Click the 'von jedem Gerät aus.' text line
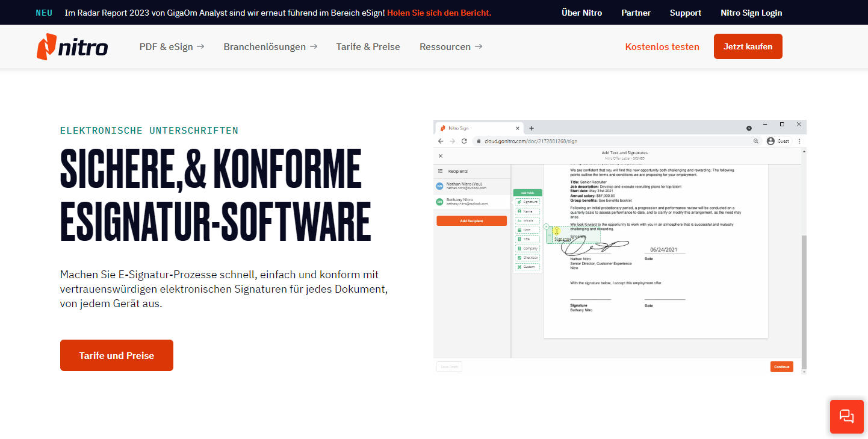 coord(111,304)
